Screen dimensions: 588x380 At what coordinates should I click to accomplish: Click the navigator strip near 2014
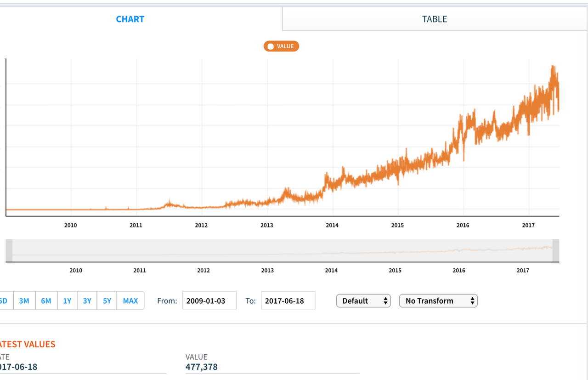(331, 251)
